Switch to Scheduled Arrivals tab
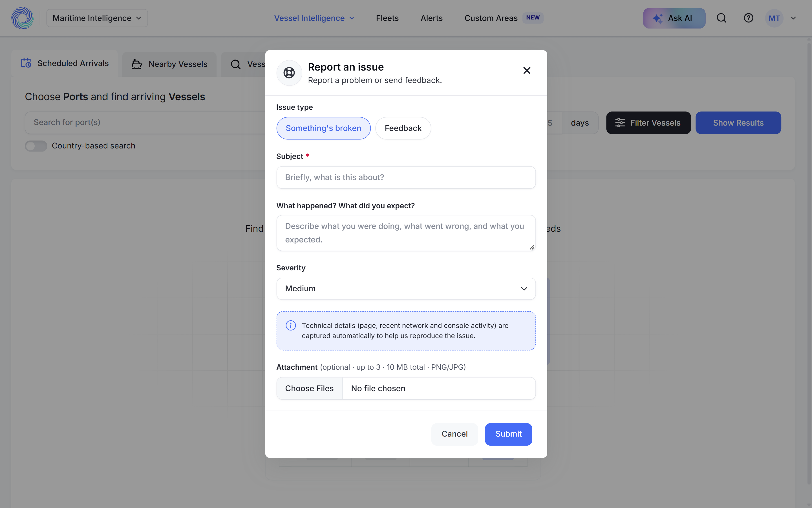Viewport: 812px width, 508px height. coord(64,63)
